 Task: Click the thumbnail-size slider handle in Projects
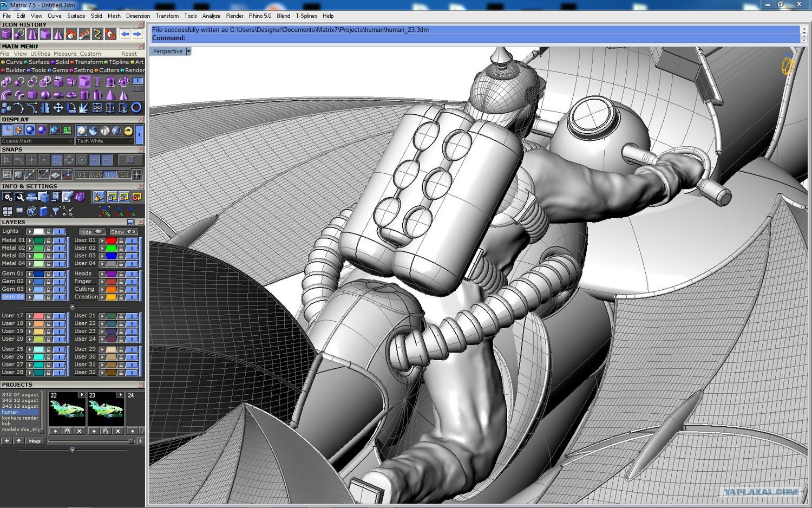[130, 441]
